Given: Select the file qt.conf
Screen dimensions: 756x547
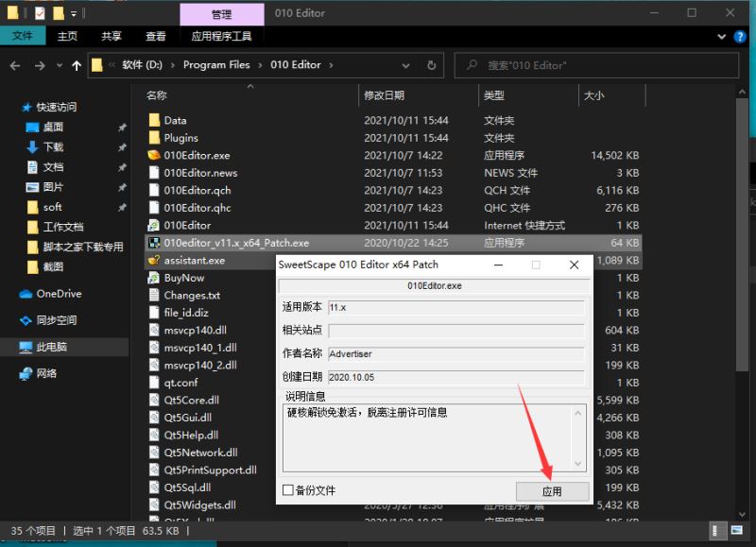Looking at the screenshot, I should click(x=180, y=383).
